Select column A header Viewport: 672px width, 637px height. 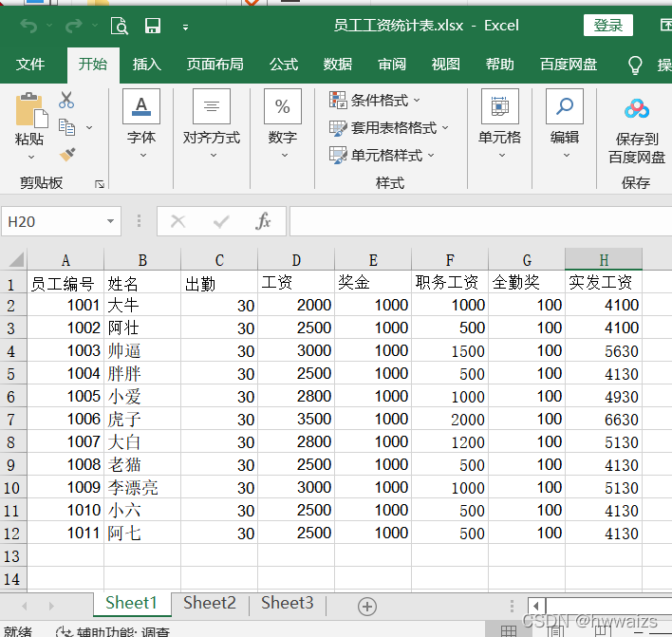[x=65, y=260]
